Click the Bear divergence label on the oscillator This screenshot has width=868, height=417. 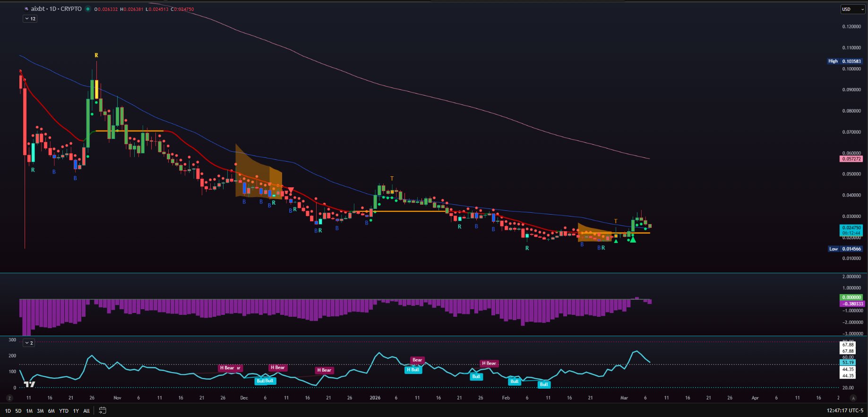(x=417, y=360)
